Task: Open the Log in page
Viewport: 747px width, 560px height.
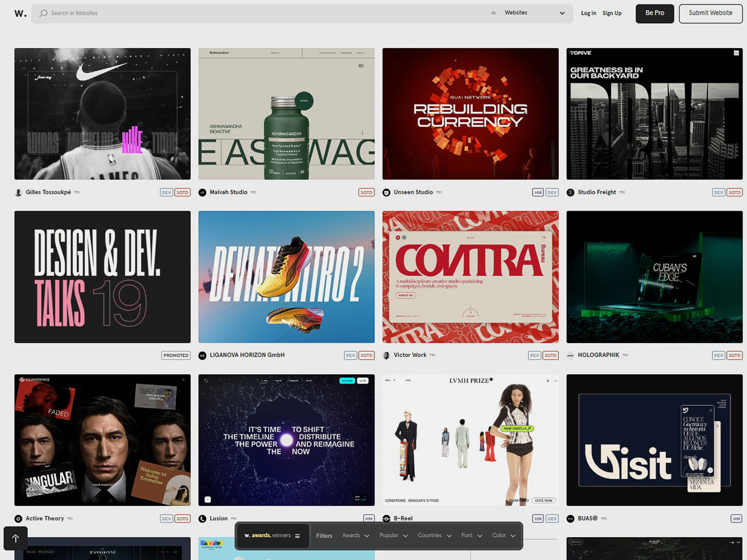Action: pyautogui.click(x=588, y=13)
